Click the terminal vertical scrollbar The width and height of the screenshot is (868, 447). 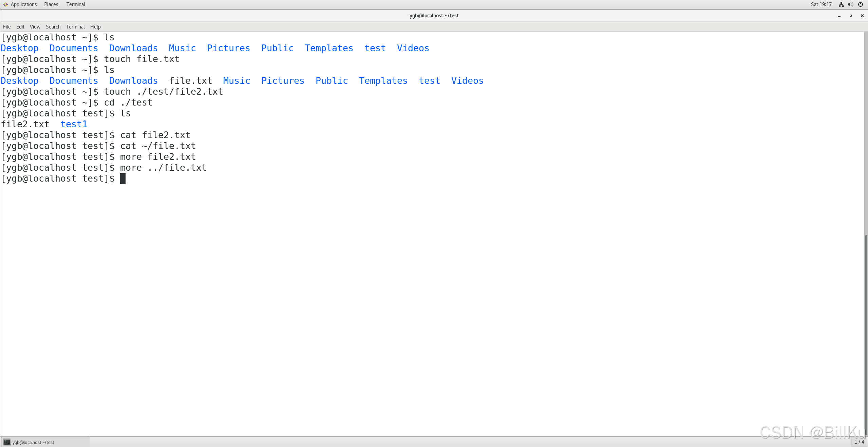coord(866,334)
